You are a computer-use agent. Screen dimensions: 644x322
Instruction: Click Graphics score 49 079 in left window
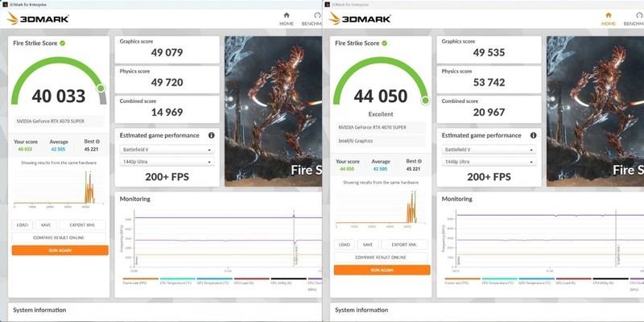click(167, 49)
